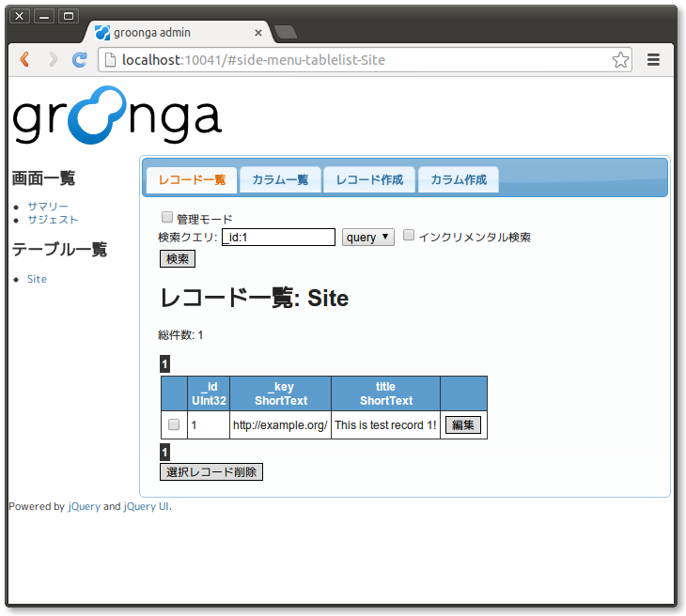Open the レコード作成 tab

(369, 179)
